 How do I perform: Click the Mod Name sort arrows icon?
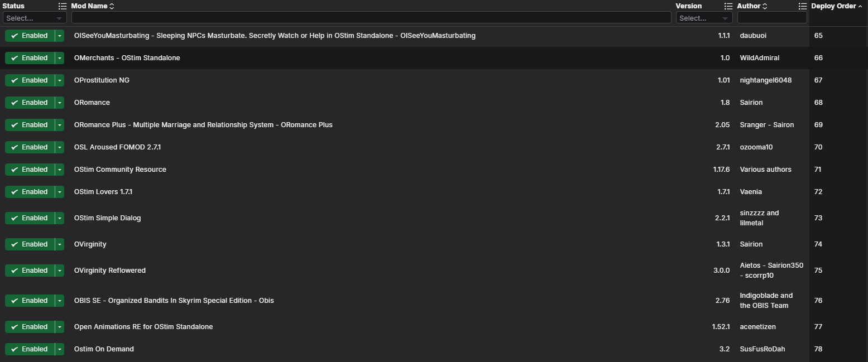[x=112, y=6]
